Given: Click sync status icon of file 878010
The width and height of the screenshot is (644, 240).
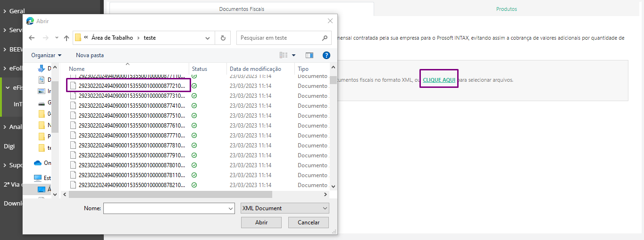Looking at the screenshot, I should (x=194, y=165).
